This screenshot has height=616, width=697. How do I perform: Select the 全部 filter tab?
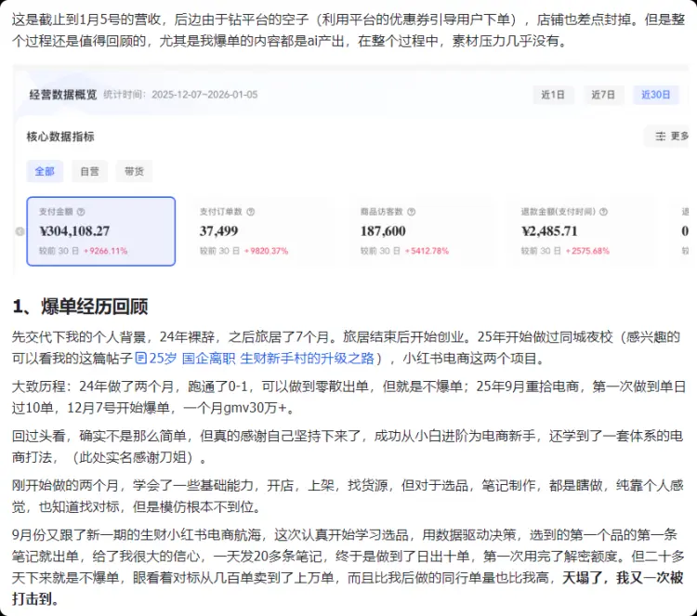click(x=45, y=171)
